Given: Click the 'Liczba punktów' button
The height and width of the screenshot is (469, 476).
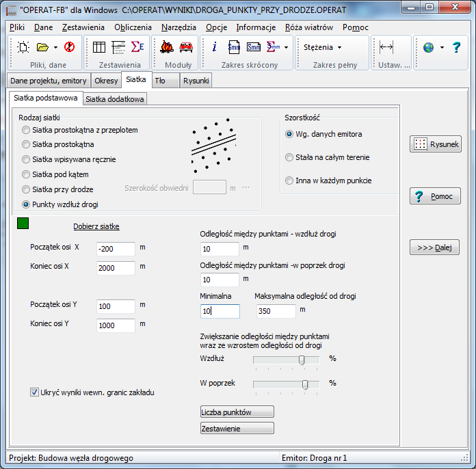Looking at the screenshot, I should (237, 412).
